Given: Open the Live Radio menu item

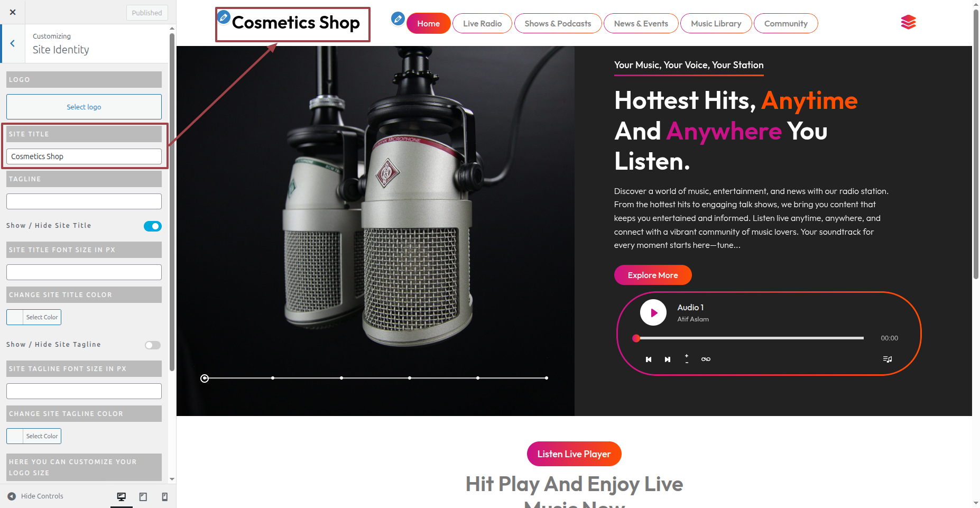Looking at the screenshot, I should pos(482,23).
